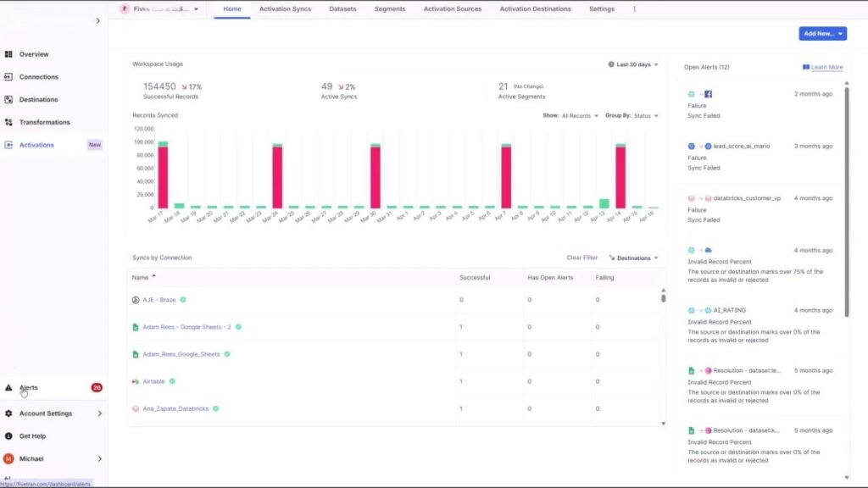Switch to the Segments tab
Screen dimensions: 868x488
[390, 8]
